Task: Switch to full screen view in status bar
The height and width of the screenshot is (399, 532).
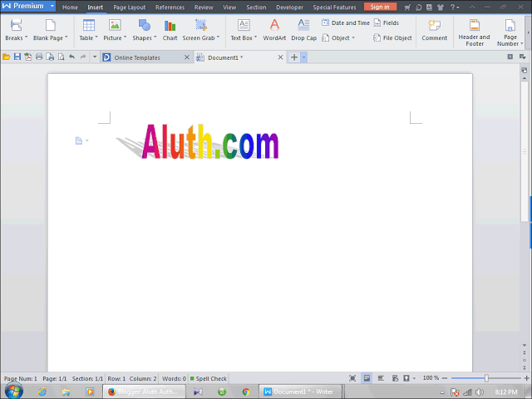Action: pyautogui.click(x=352, y=378)
